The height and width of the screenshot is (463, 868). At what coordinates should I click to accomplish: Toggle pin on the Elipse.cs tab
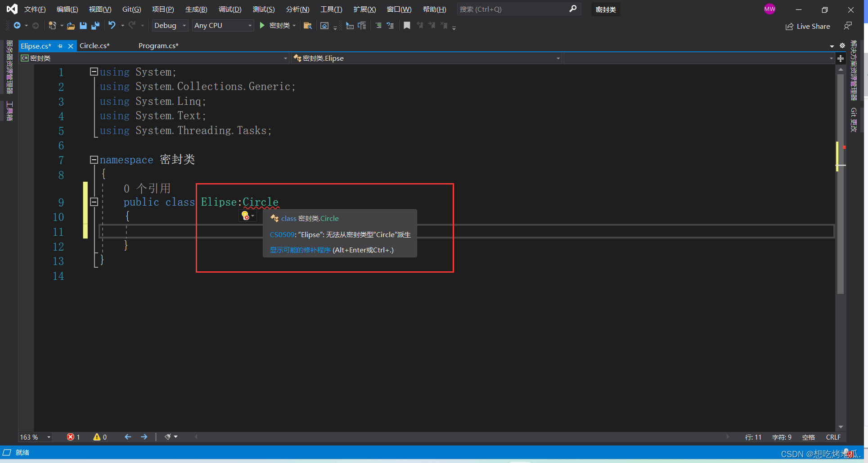[60, 46]
